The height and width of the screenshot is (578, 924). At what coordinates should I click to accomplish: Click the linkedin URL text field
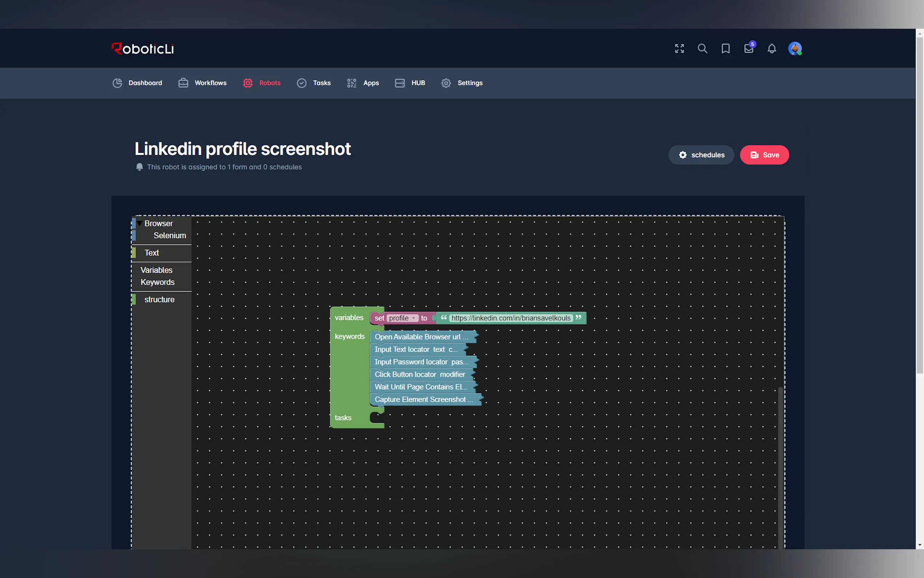pyautogui.click(x=511, y=318)
